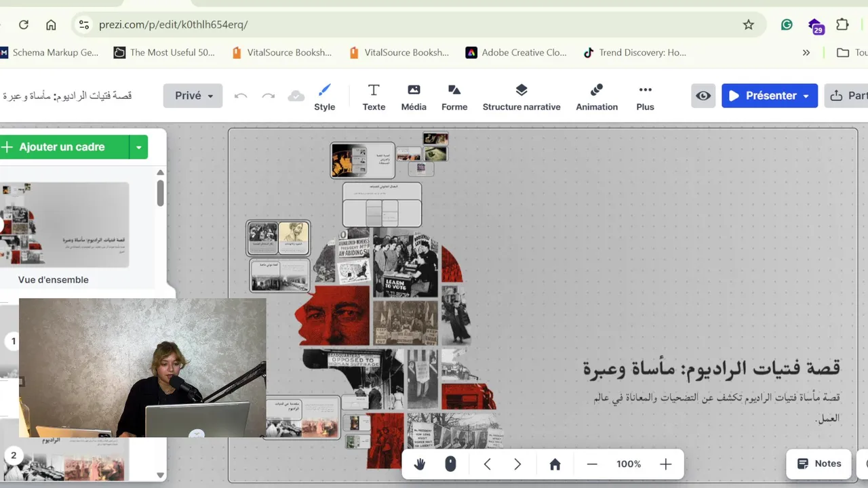The image size is (868, 488).
Task: Undo the last action
Action: coord(241,96)
